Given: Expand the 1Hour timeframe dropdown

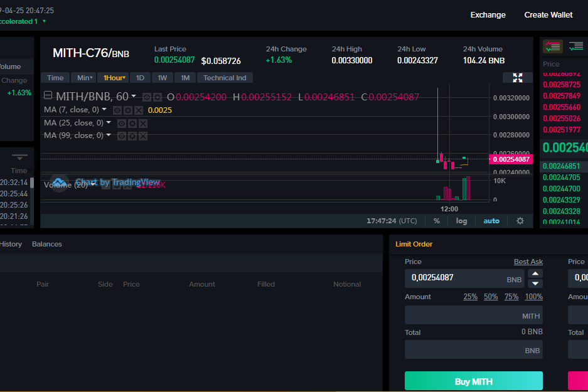Looking at the screenshot, I should [113, 77].
